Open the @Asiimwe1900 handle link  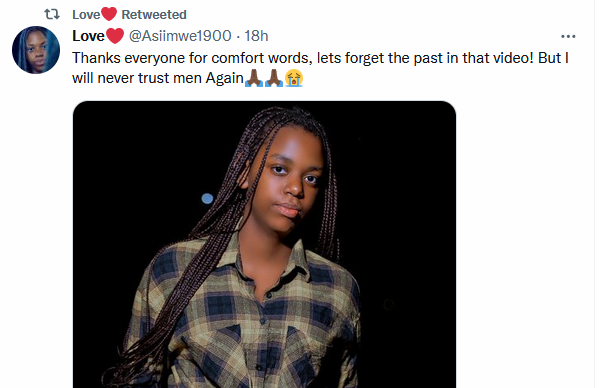pos(180,36)
